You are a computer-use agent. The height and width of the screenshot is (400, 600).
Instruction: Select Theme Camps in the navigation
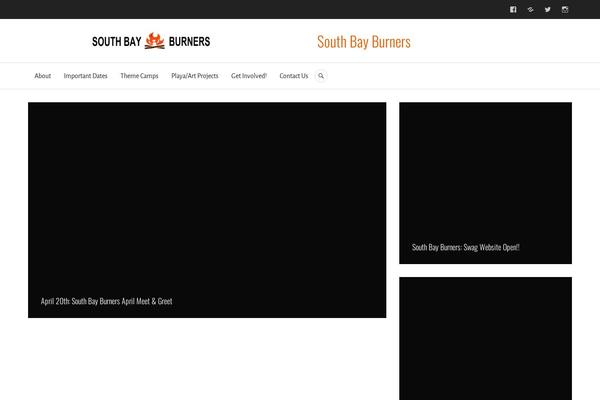tap(139, 76)
